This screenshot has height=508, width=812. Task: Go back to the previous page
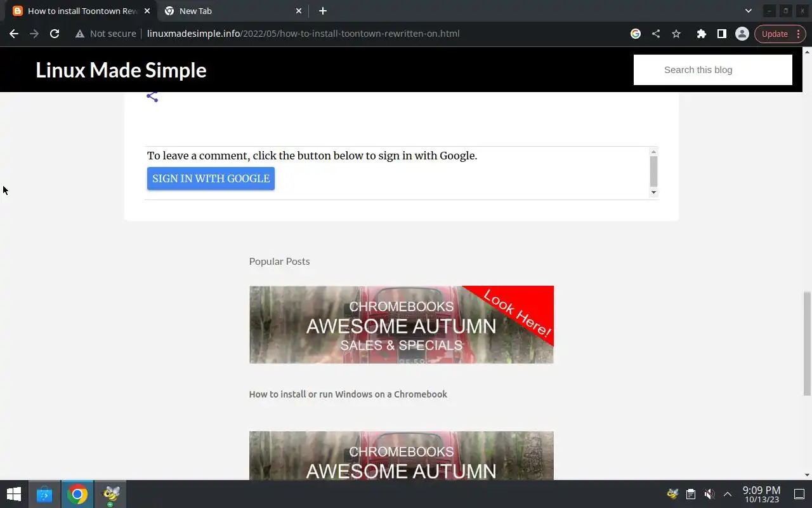tap(14, 34)
